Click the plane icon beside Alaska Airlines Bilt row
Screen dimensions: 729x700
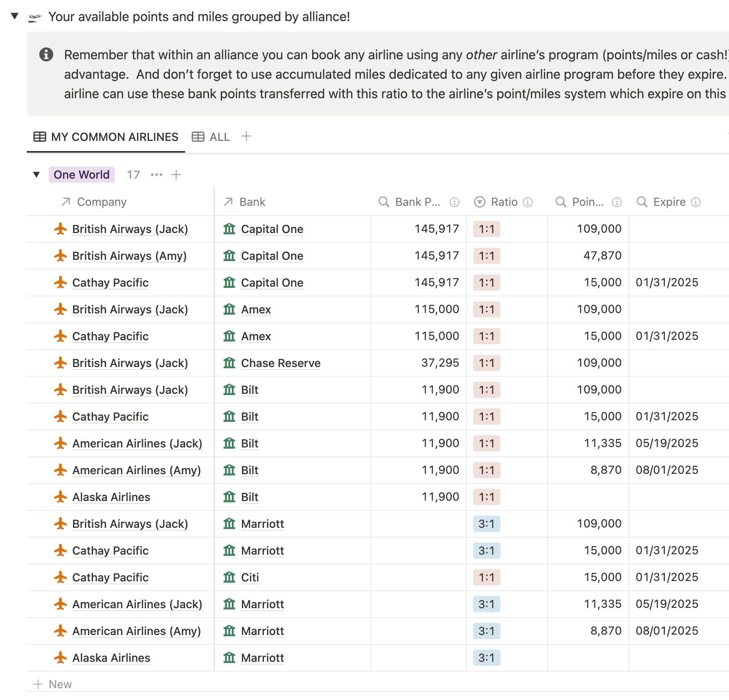[60, 497]
